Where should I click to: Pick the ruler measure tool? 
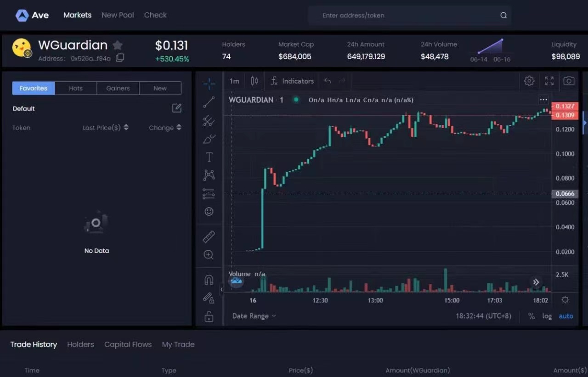209,237
